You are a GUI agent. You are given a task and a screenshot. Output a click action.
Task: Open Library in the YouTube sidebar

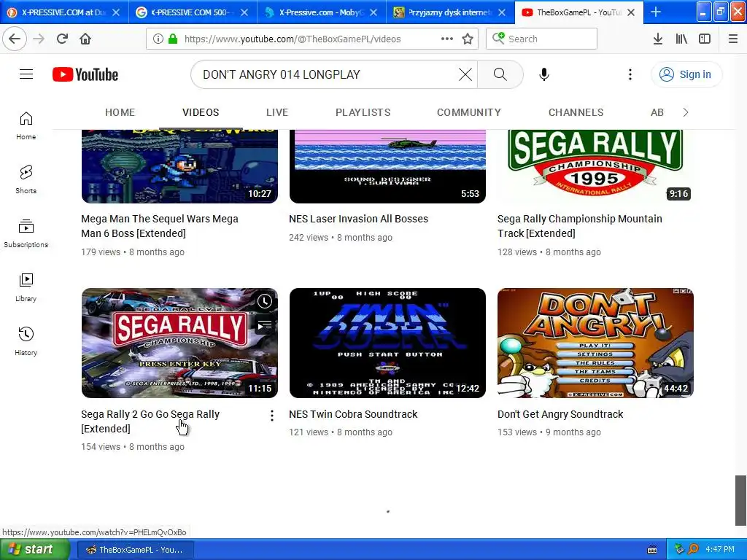(26, 287)
